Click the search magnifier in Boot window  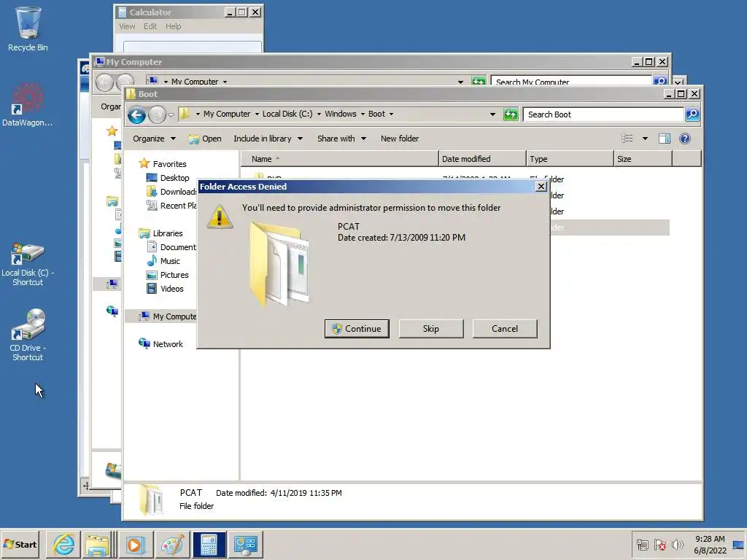pos(692,114)
